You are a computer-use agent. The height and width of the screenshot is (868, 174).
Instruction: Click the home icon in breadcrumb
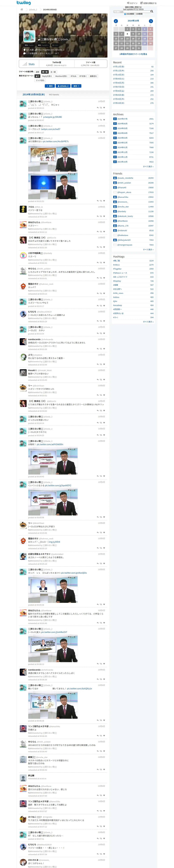(x=22, y=9)
